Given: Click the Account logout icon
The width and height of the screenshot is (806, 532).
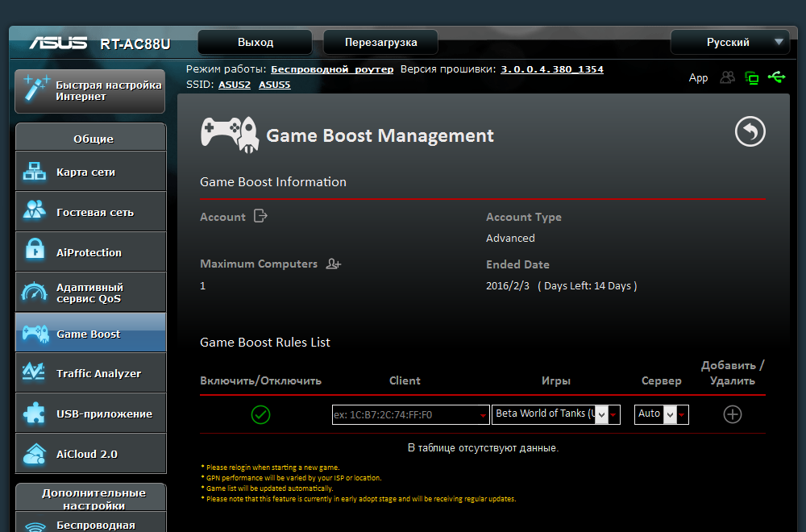Looking at the screenshot, I should coord(260,216).
